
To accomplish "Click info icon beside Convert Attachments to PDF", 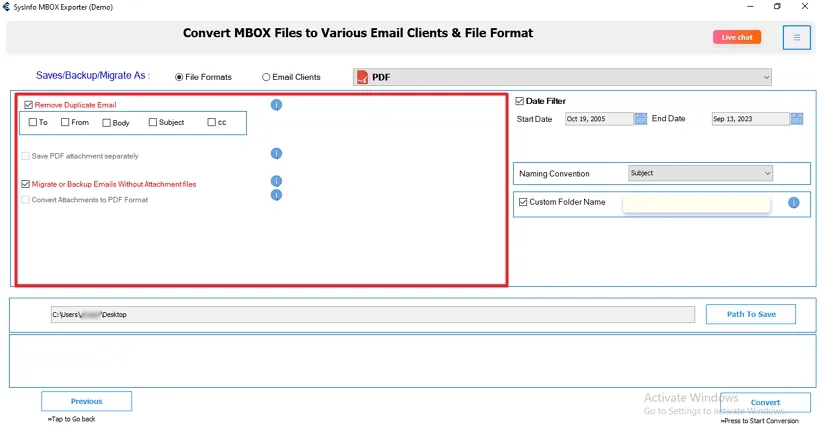I will pyautogui.click(x=276, y=195).
